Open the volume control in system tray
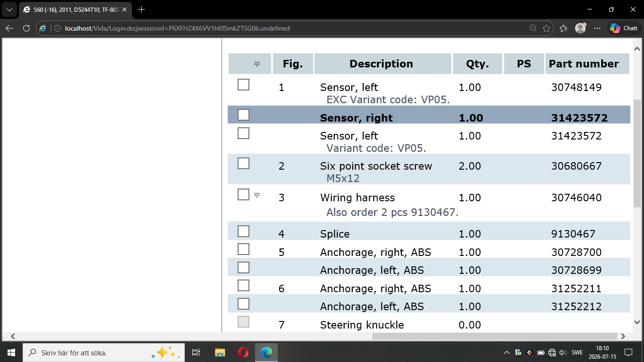Viewport: 644px width, 362px height. tap(563, 353)
